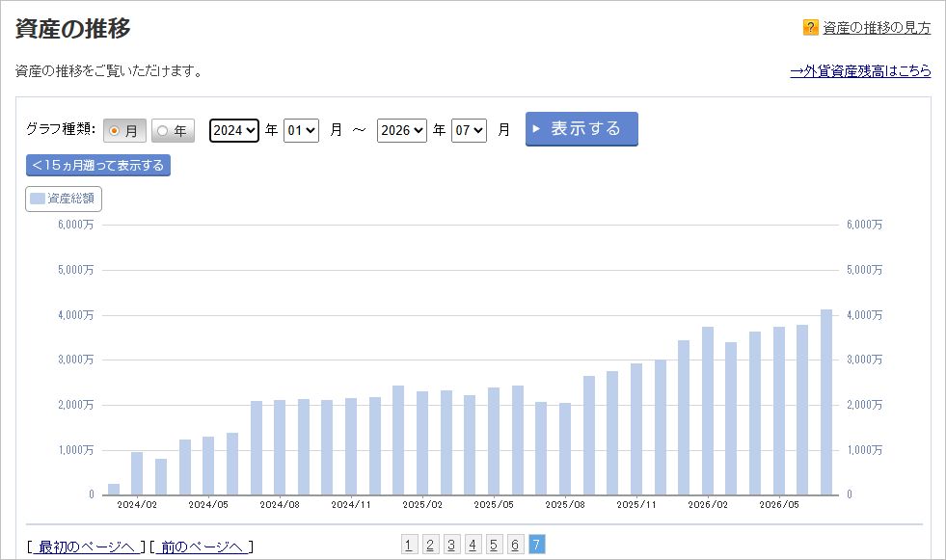This screenshot has height=560, width=946.
Task: Open the 外貨資産残高はこちら link
Action: click(860, 71)
